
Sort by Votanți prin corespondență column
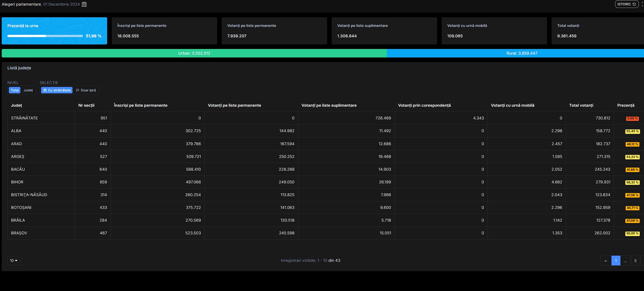pos(424,105)
